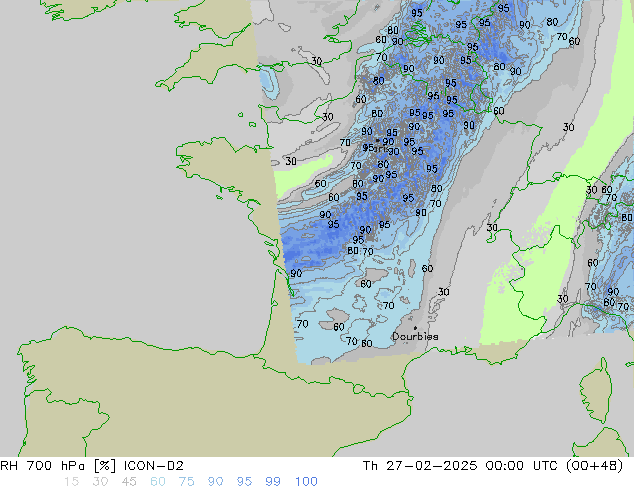Click legend value 45 in color scale

(x=129, y=482)
